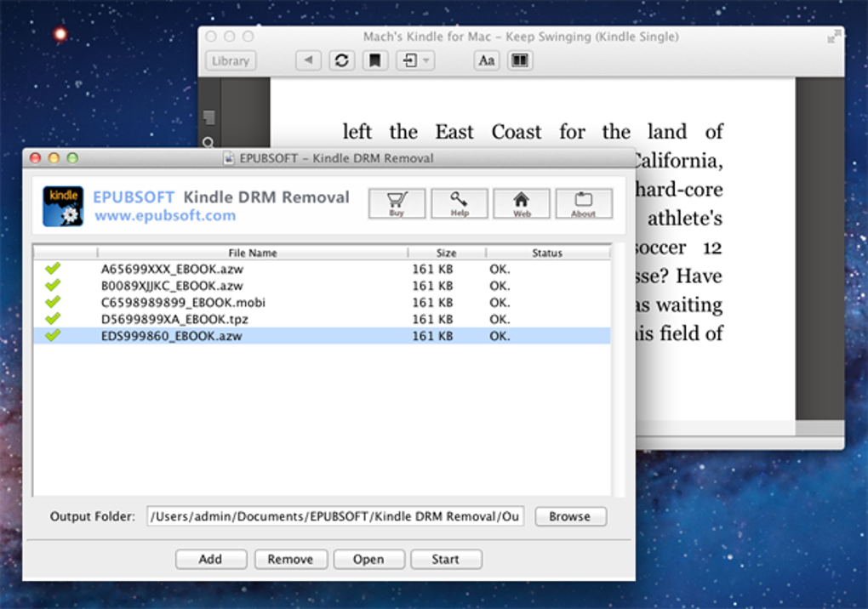868x609 pixels.
Task: Toggle the Kindle column view icon
Action: coord(519,60)
